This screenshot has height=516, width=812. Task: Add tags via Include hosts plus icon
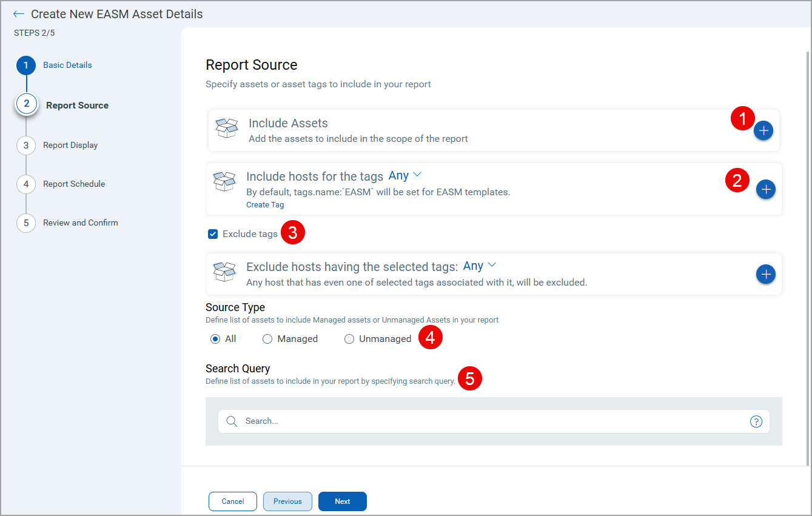pos(766,189)
